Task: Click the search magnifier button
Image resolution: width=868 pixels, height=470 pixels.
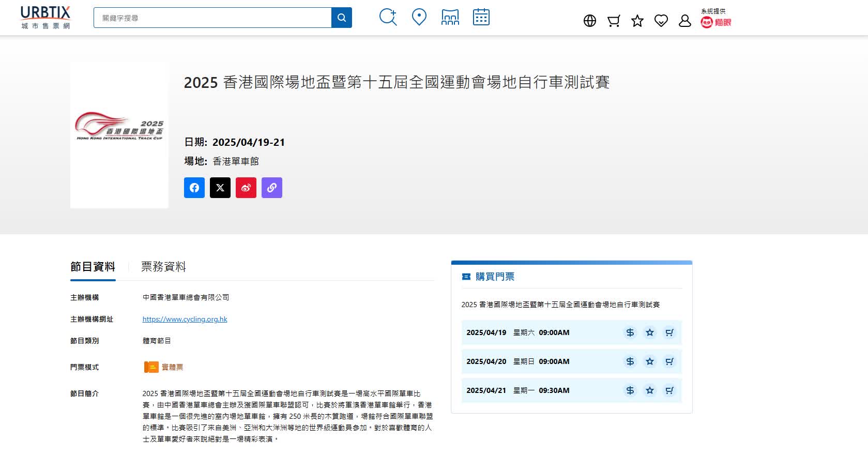Action: coord(341,18)
